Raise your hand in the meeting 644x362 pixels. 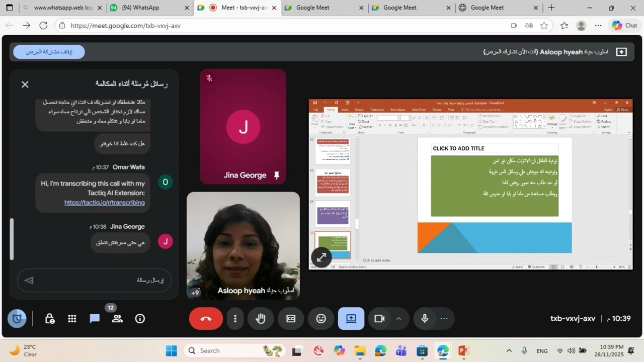pos(261,319)
